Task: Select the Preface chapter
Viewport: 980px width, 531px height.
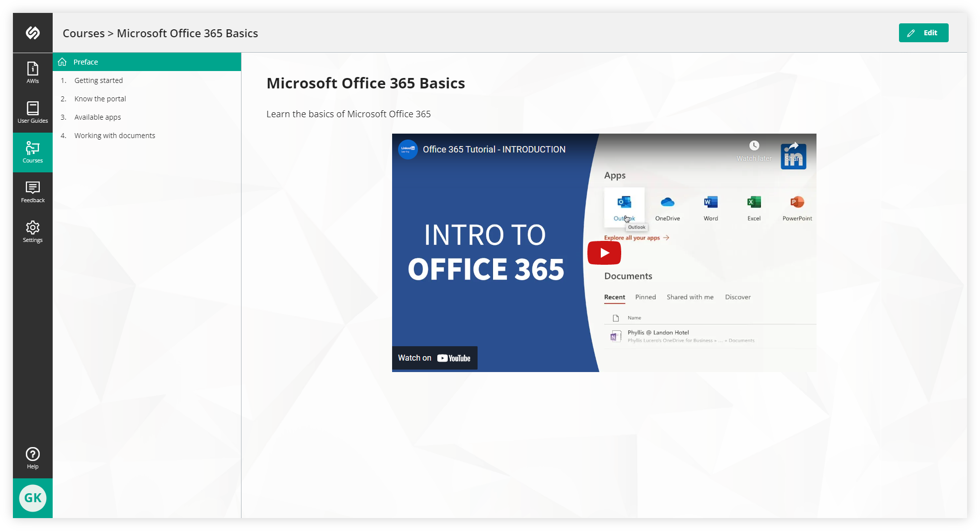Action: pos(147,62)
